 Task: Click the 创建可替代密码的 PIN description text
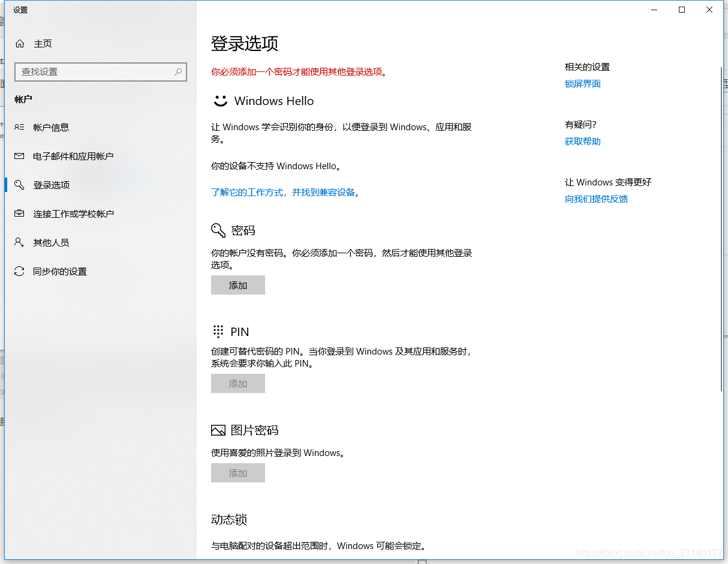(342, 357)
